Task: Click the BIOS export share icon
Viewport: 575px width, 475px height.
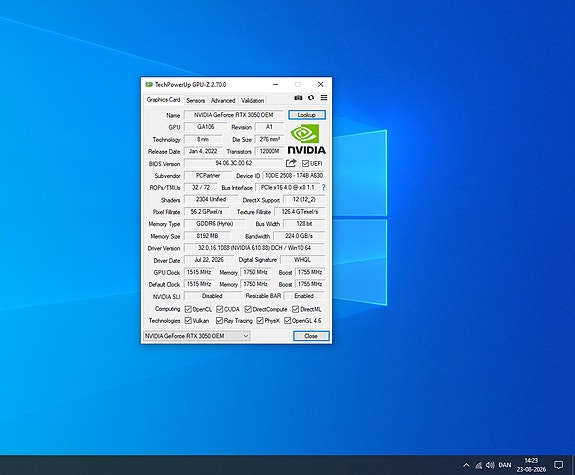Action: [291, 163]
